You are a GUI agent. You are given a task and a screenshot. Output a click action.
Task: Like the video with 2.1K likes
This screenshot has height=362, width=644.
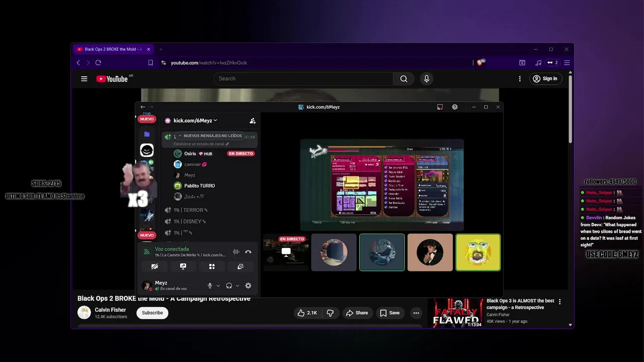pyautogui.click(x=307, y=313)
